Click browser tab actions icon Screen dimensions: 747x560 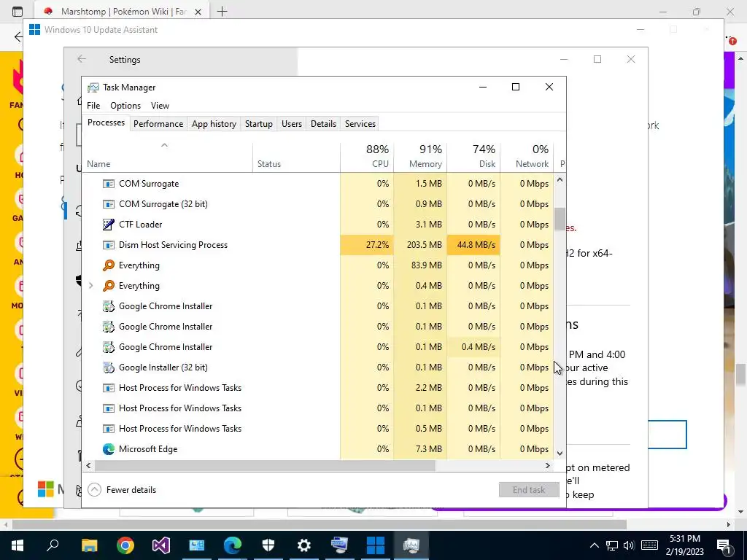tap(18, 12)
